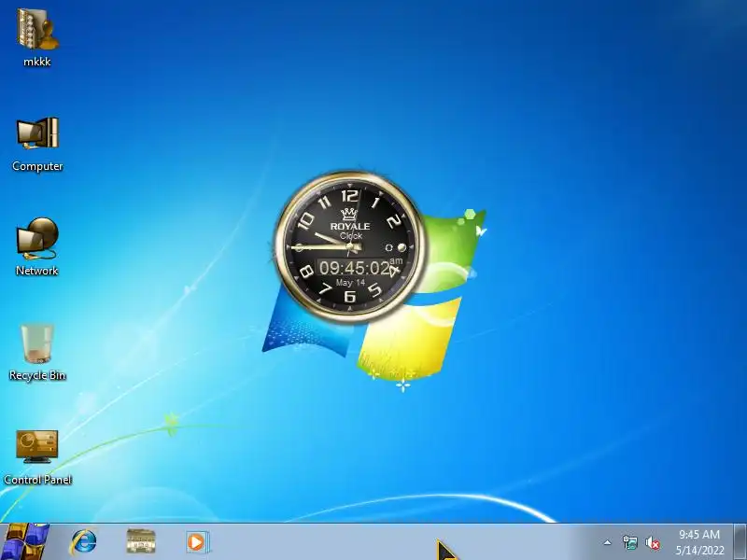Launch Windows Media Player from taskbar
Viewport: 747px width, 560px height.
click(x=196, y=542)
